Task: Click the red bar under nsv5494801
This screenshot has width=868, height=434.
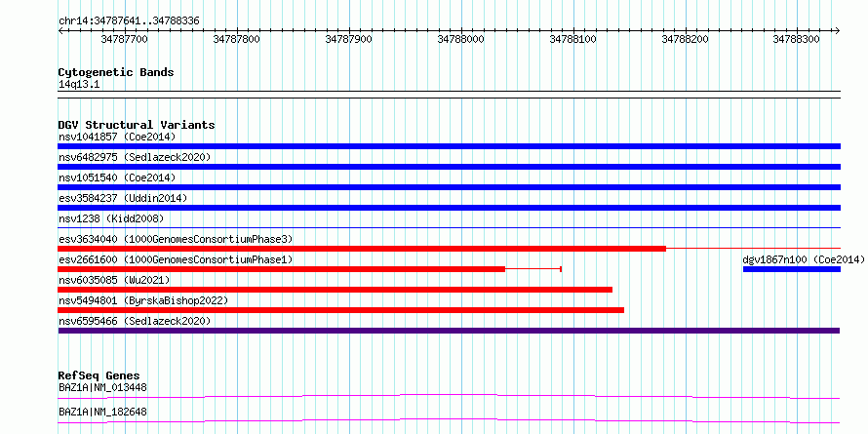Action: [341, 310]
